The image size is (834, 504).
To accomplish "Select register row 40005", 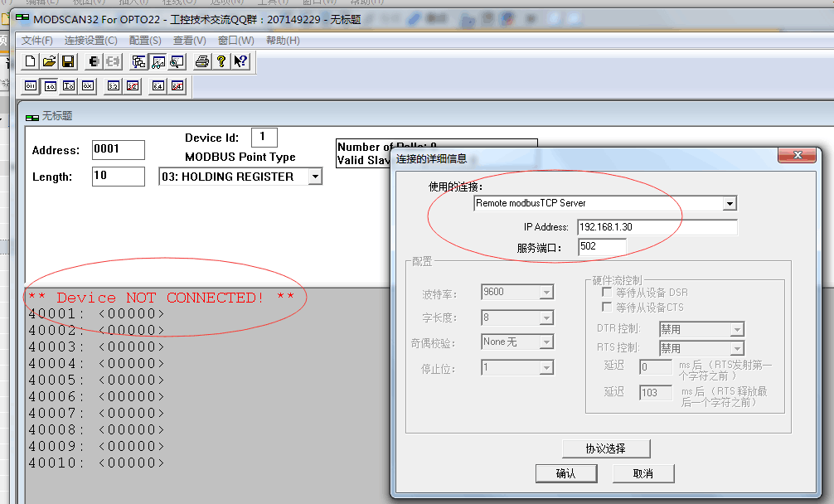I will (x=96, y=380).
